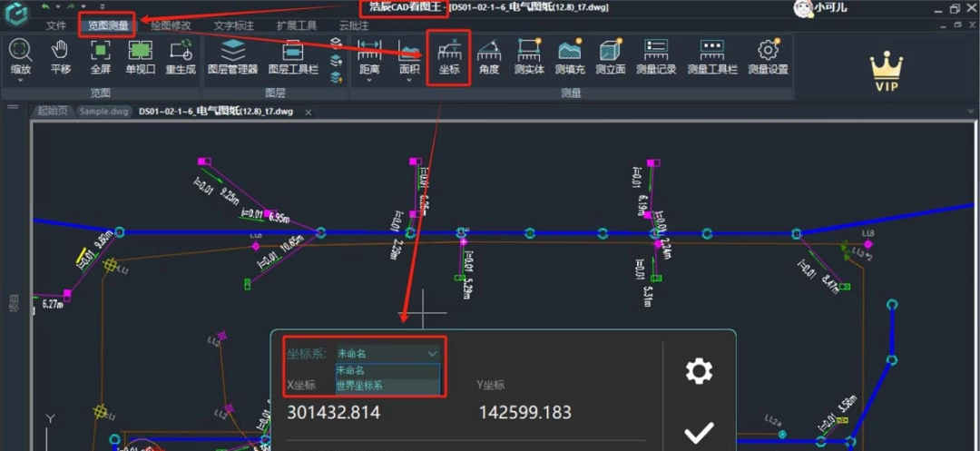Open 图层管理器 layer manager

tap(233, 56)
